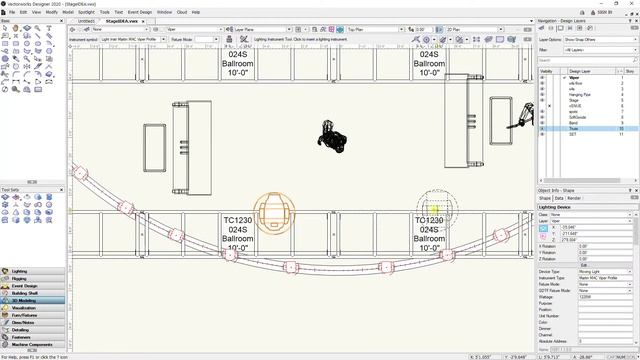
Task: Open the Event Design menu
Action: point(140,12)
